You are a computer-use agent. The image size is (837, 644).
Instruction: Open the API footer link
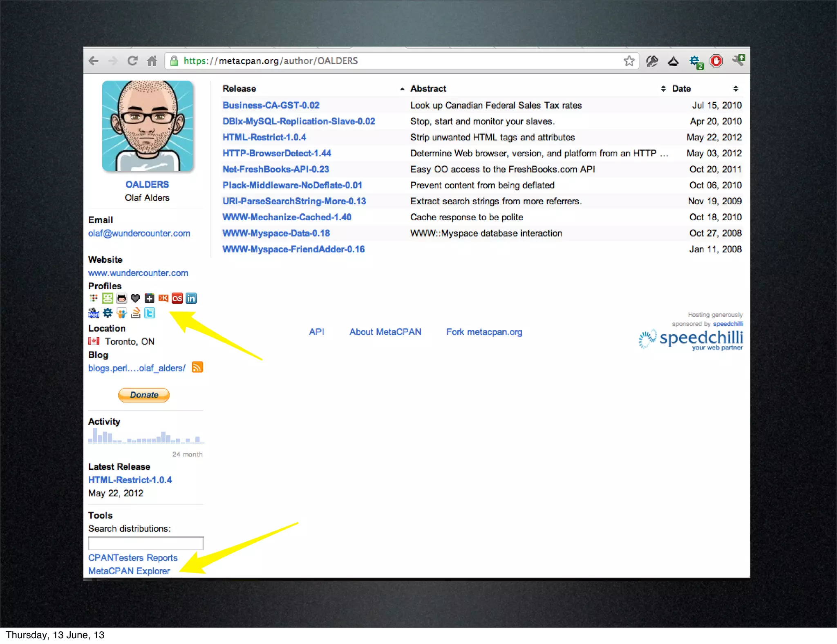(316, 332)
